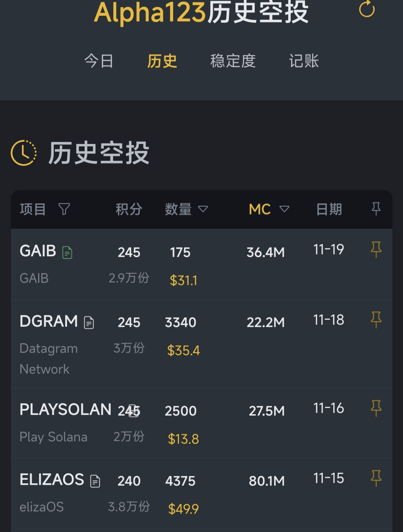Expand the MC sort dropdown arrow
The width and height of the screenshot is (403, 532).
[x=284, y=209]
